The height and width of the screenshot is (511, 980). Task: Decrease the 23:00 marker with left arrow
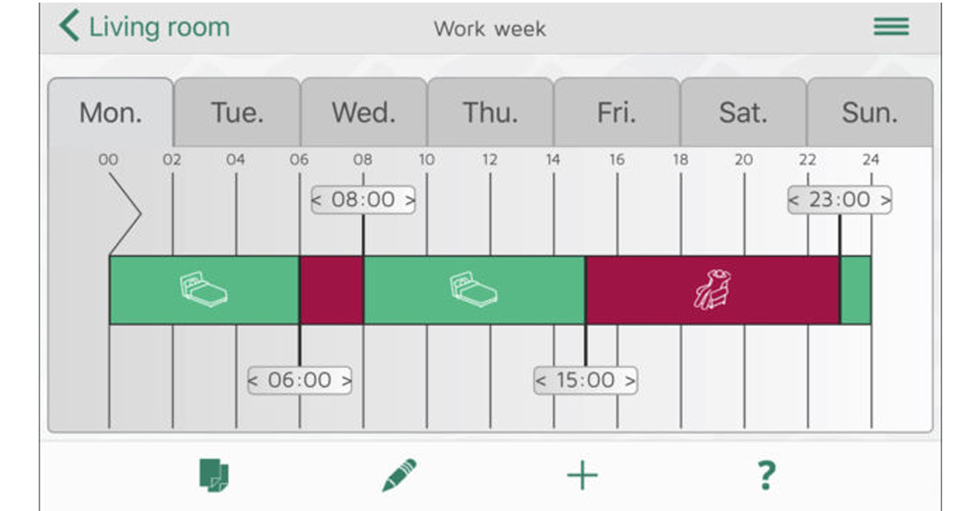pyautogui.click(x=793, y=200)
